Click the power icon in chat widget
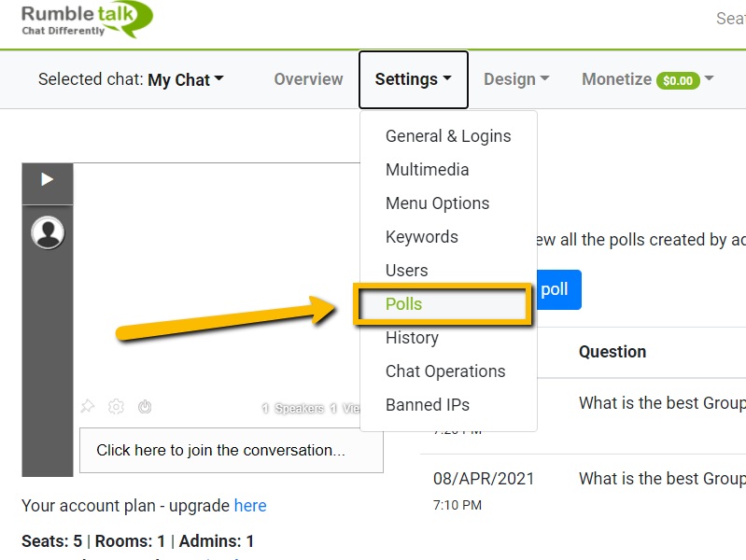 [x=145, y=407]
